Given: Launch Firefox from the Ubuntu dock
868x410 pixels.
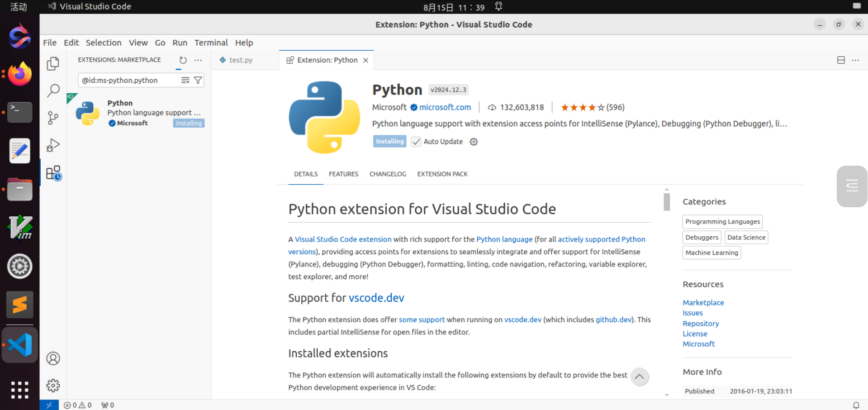Looking at the screenshot, I should click(x=19, y=74).
